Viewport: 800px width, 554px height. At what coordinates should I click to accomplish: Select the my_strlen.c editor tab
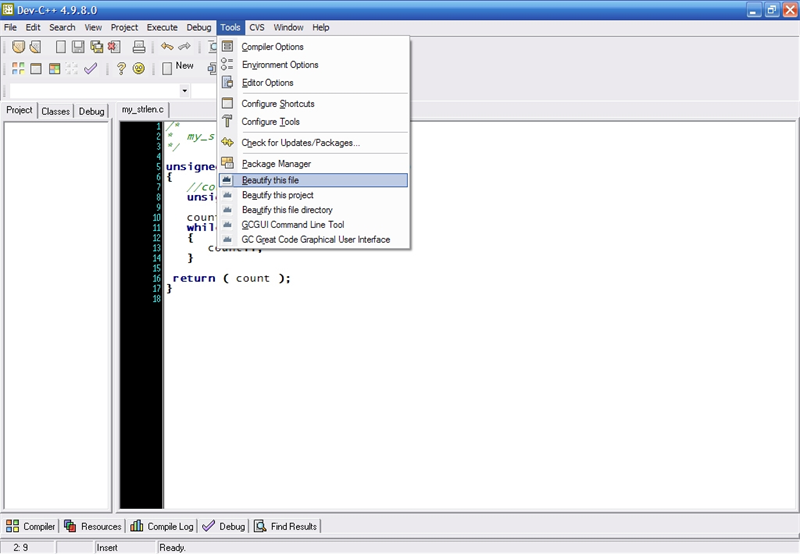(x=141, y=110)
